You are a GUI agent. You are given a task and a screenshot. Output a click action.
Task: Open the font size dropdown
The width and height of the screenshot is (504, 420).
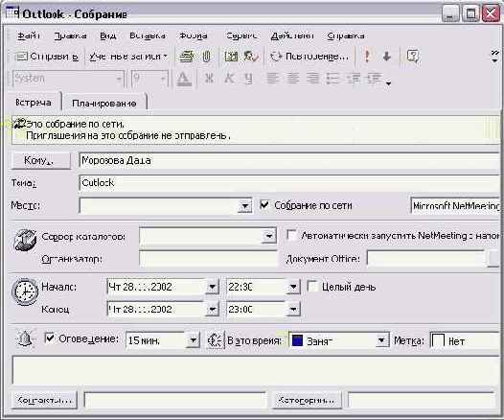tap(163, 79)
